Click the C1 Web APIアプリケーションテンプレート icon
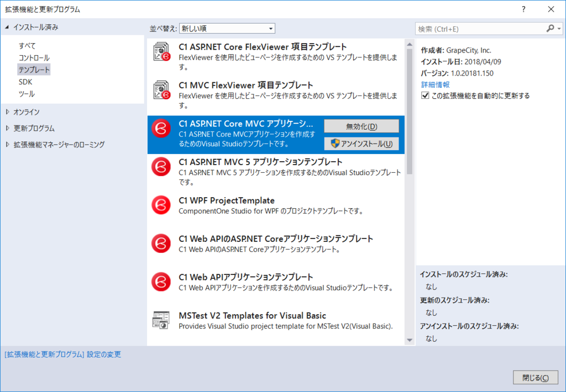The image size is (566, 392). tap(161, 282)
